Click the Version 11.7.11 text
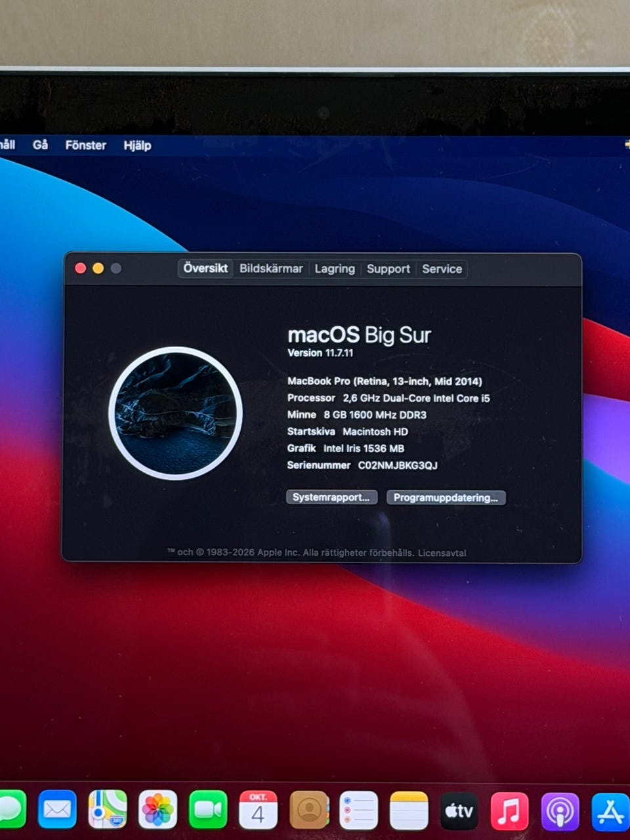The height and width of the screenshot is (840, 630). tap(320, 353)
